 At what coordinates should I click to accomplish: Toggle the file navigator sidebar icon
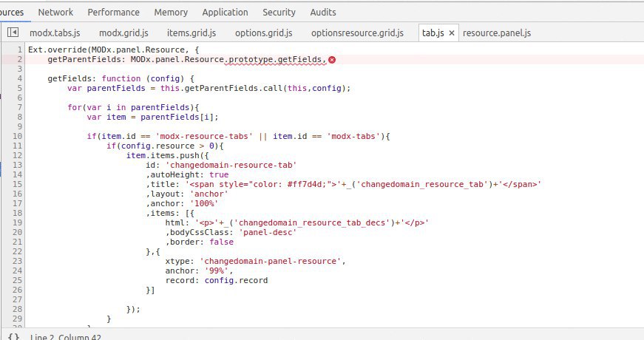coord(13,32)
